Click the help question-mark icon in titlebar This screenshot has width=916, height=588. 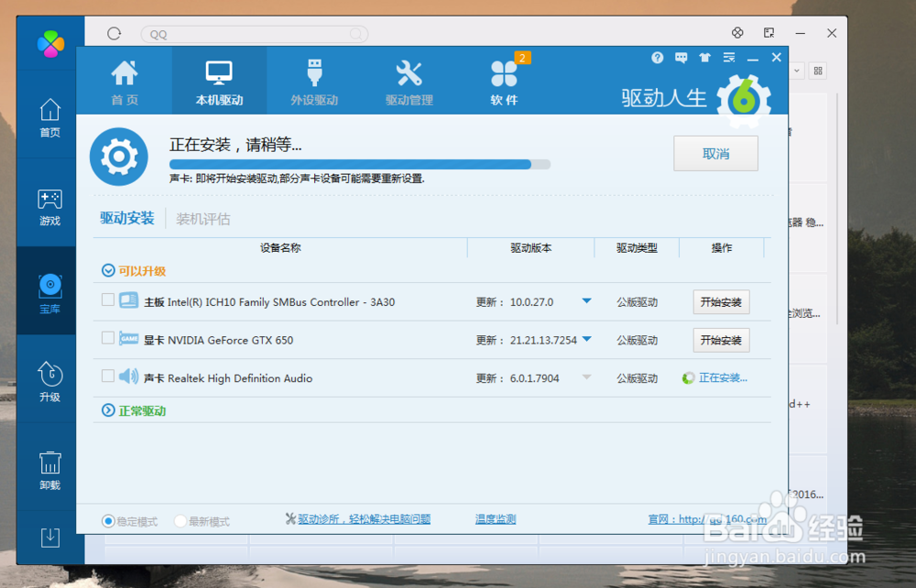658,58
